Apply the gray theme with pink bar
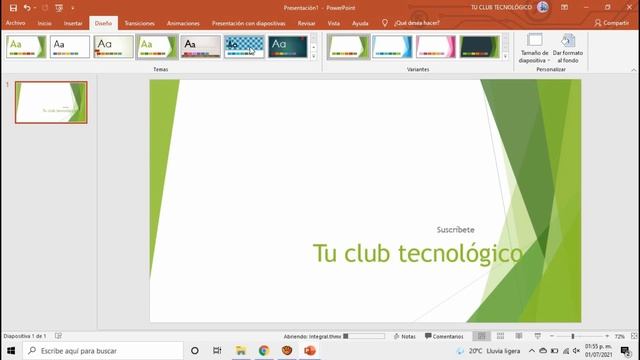This screenshot has height=360, width=640. point(201,47)
